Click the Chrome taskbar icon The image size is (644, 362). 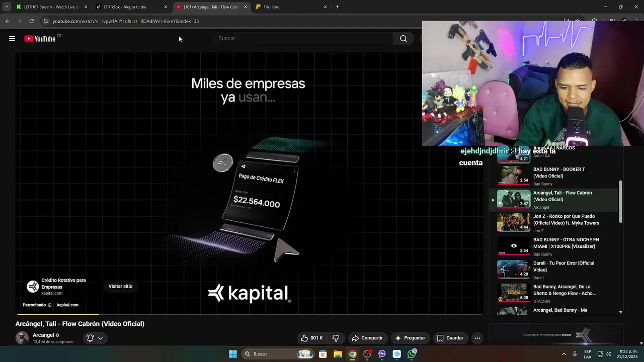[x=352, y=354]
